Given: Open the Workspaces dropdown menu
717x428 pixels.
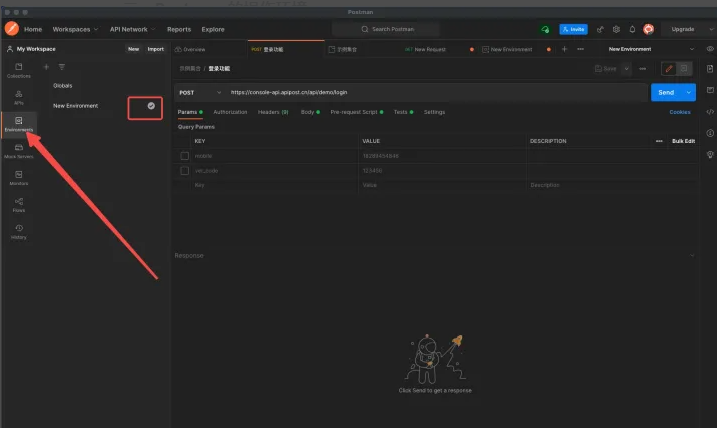Looking at the screenshot, I should (x=75, y=29).
